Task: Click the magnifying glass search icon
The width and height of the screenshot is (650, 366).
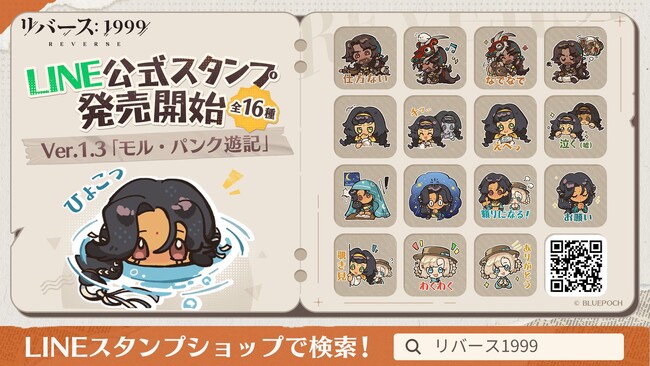Action: click(x=413, y=346)
